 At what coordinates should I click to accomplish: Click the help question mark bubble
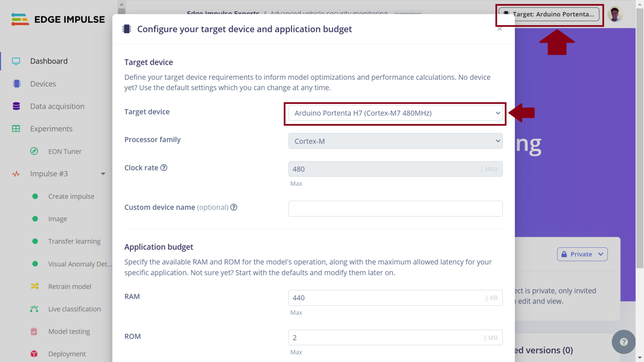tap(623, 342)
